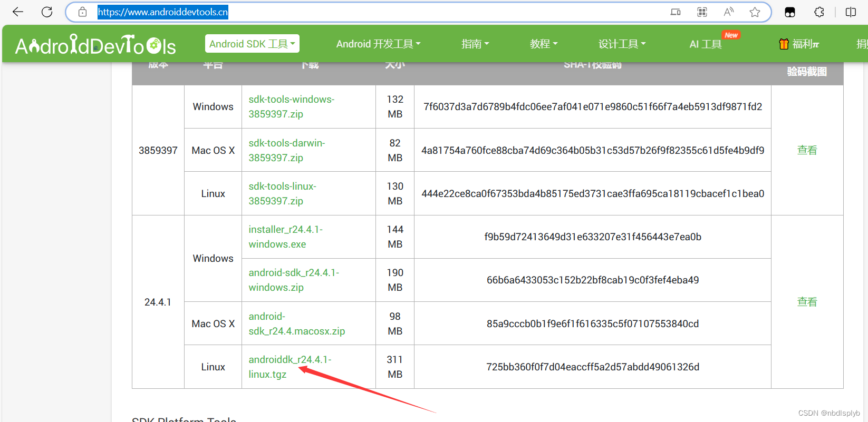Expand the 设计工具 menu
The width and height of the screenshot is (868, 422).
[622, 44]
